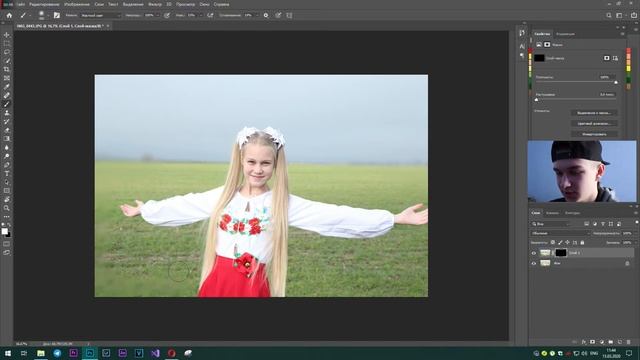Select the Move tool

pyautogui.click(x=7, y=35)
